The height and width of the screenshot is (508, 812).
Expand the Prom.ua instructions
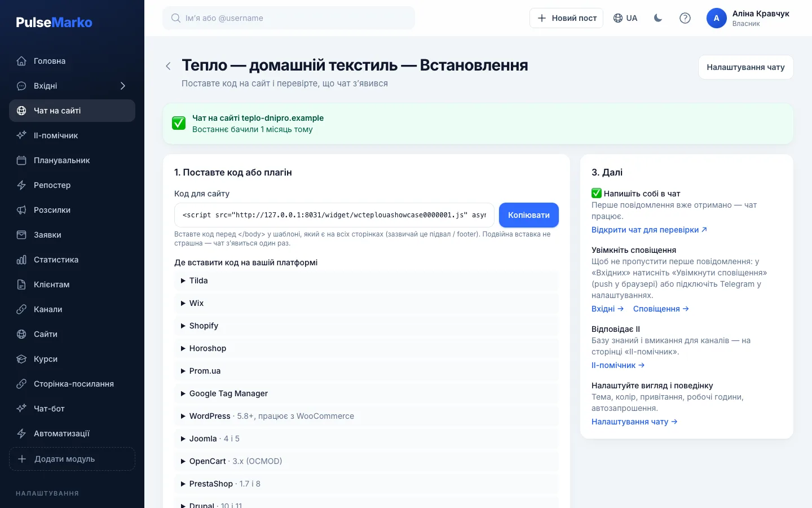pyautogui.click(x=367, y=371)
